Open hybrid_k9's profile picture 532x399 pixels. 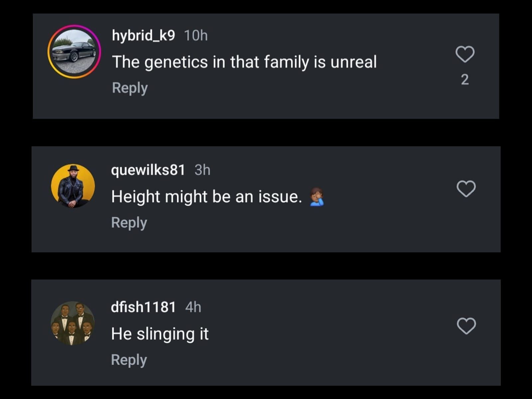(74, 52)
